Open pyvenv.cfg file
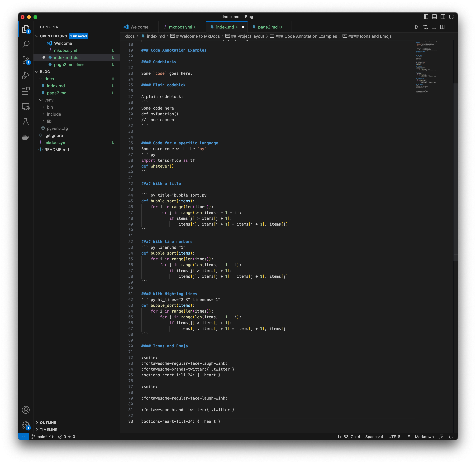Image resolution: width=476 pixels, height=464 pixels. click(77, 128)
